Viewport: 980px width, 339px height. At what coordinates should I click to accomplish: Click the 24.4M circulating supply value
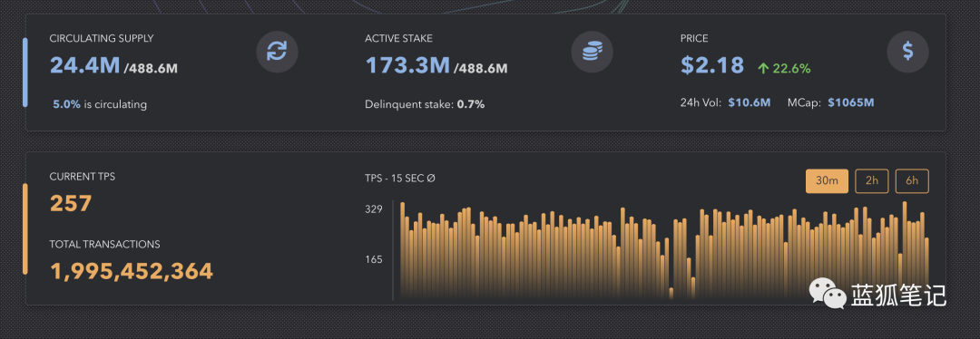tap(85, 65)
